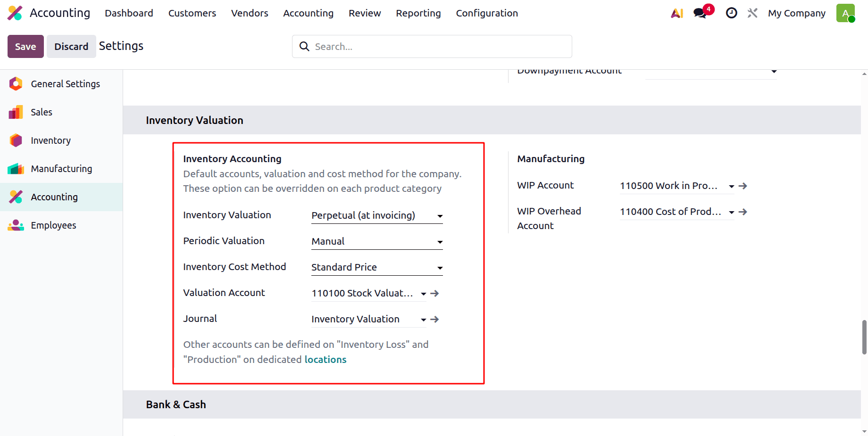The width and height of the screenshot is (868, 436).
Task: Open the Accounting top menu
Action: (x=308, y=13)
